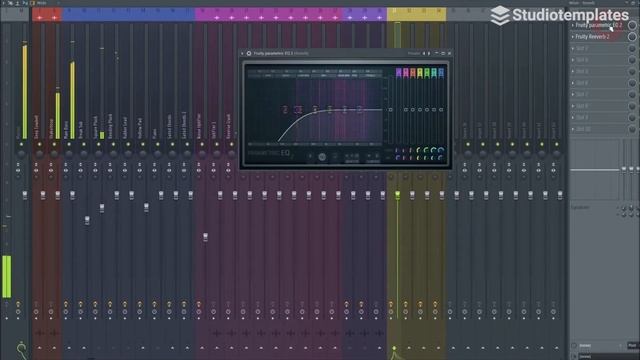640x360 pixels.
Task: Click the Piano track pan knob
Action: coord(158,154)
